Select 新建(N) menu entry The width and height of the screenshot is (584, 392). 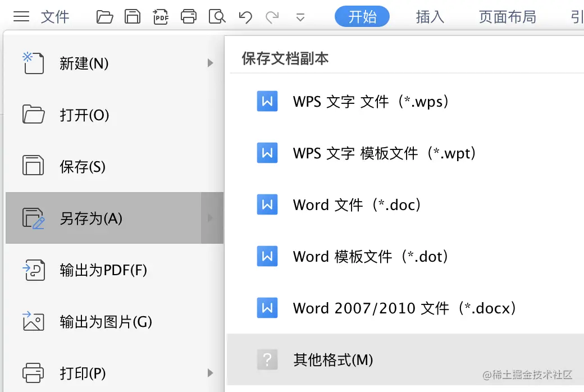115,63
